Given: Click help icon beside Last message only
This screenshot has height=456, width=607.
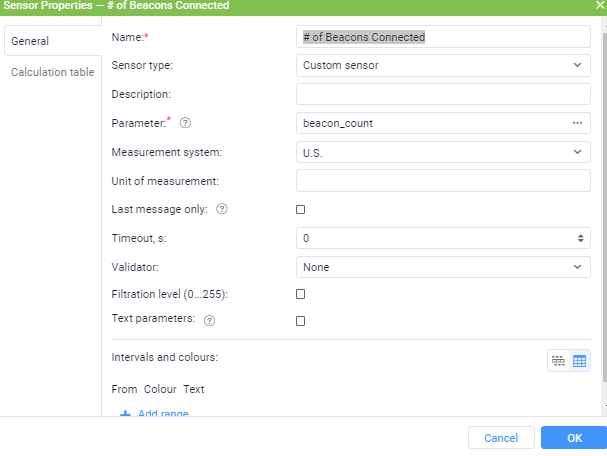Looking at the screenshot, I should (222, 209).
